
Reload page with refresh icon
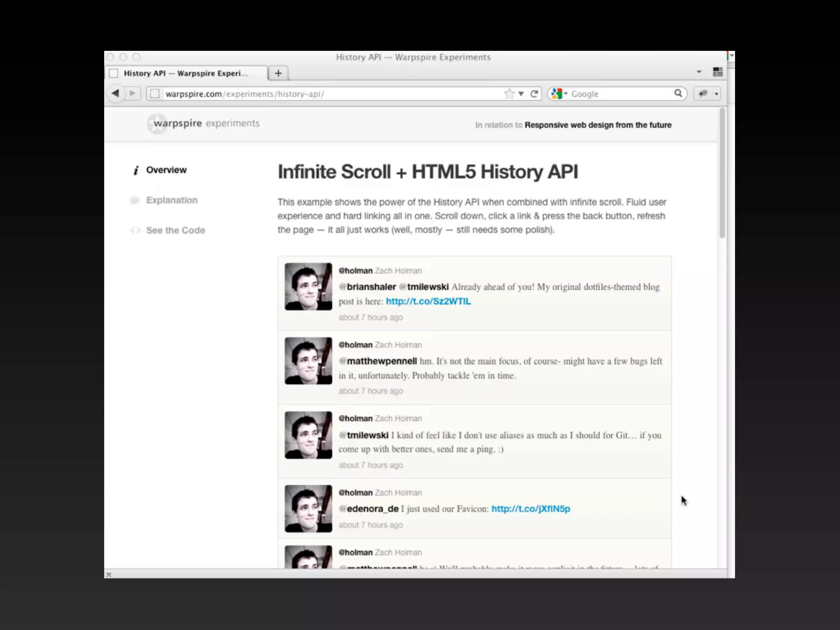(534, 94)
